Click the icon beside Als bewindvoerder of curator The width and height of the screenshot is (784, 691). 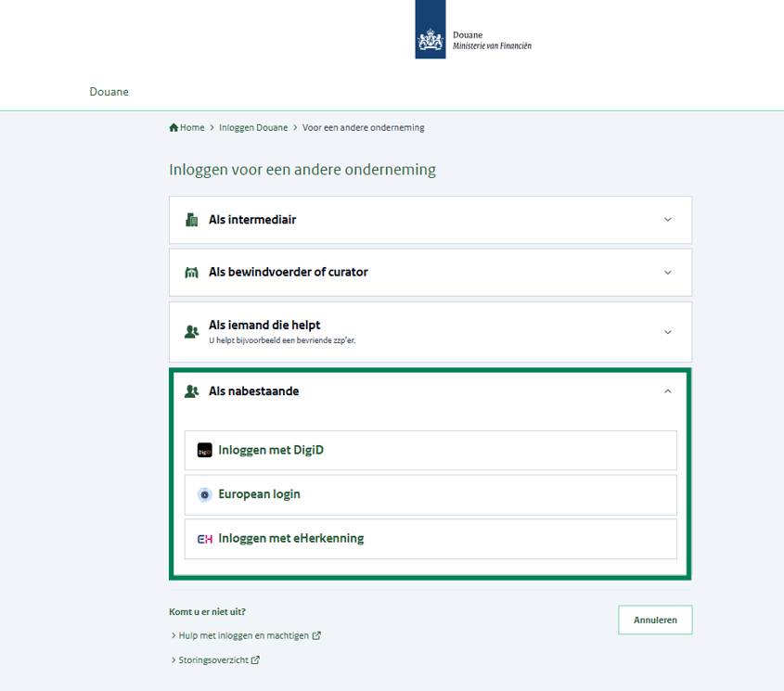coord(191,273)
